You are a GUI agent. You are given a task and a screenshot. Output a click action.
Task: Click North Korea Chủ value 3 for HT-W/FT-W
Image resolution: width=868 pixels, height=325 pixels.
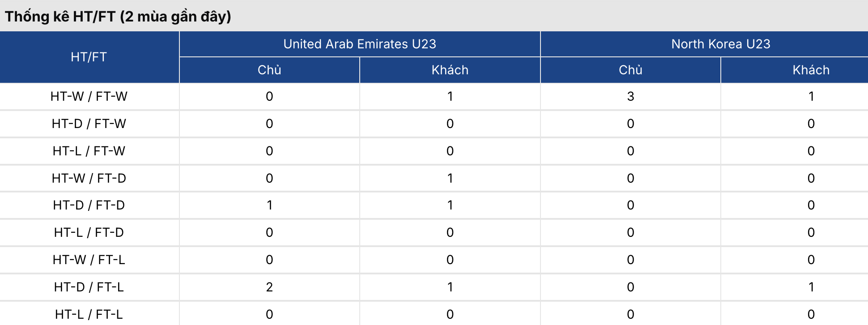[x=630, y=96]
